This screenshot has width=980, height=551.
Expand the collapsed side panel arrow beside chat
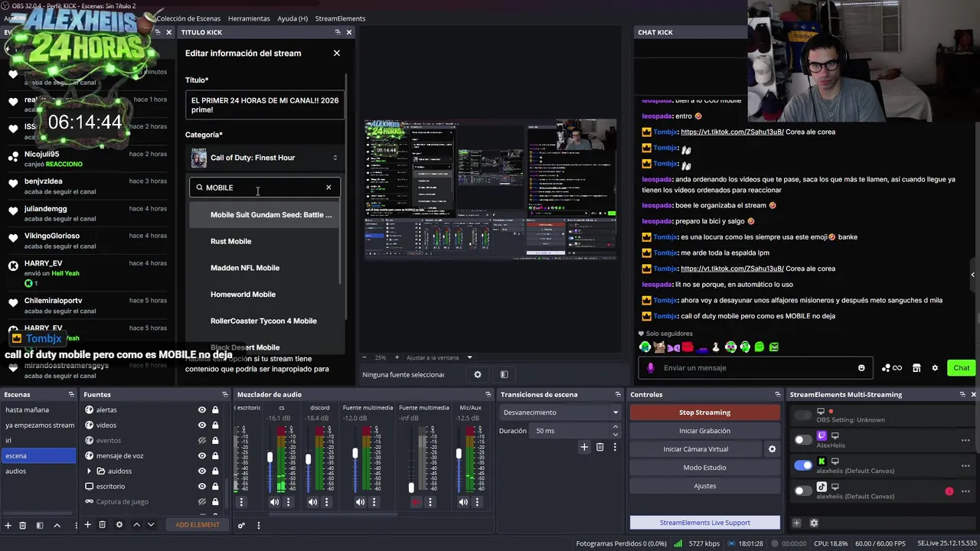(973, 275)
